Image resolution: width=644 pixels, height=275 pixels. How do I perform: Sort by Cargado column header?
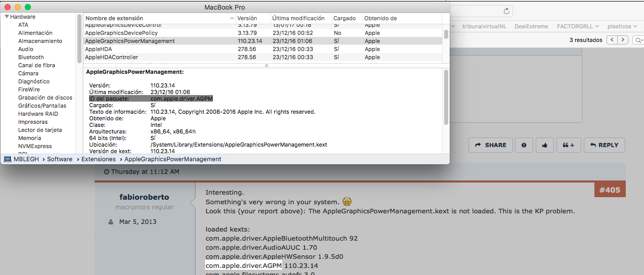(x=347, y=18)
